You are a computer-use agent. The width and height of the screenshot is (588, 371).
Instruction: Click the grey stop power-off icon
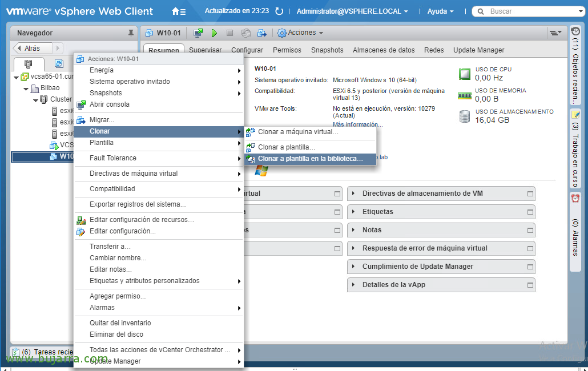tap(230, 33)
